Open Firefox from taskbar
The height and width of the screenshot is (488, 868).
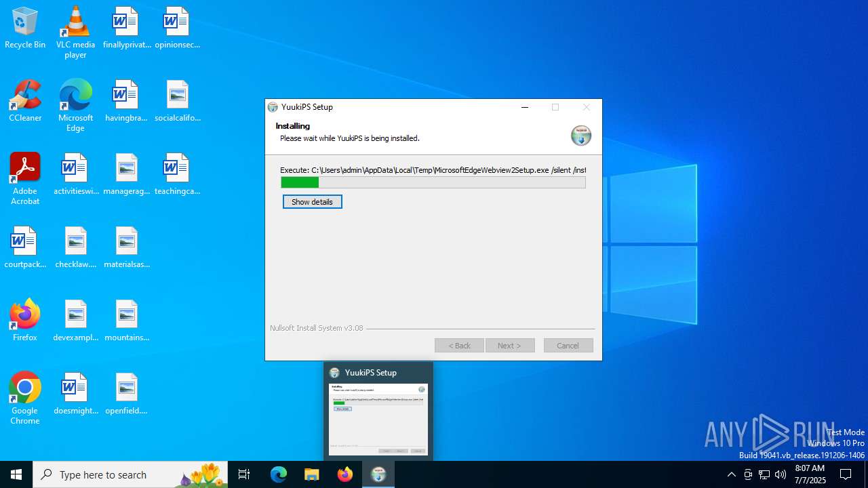pos(344,474)
